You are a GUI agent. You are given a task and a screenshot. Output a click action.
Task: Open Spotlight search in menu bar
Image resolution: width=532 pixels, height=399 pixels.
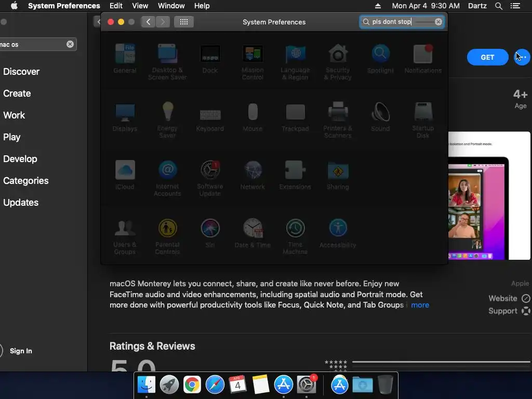pyautogui.click(x=498, y=6)
